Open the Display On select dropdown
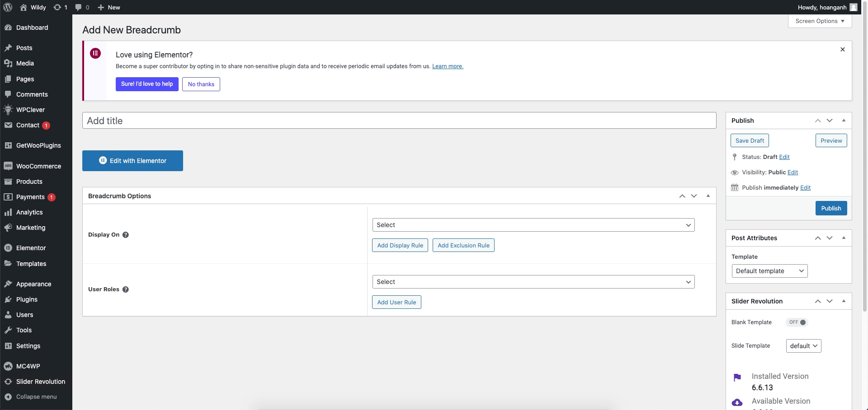 coord(533,225)
